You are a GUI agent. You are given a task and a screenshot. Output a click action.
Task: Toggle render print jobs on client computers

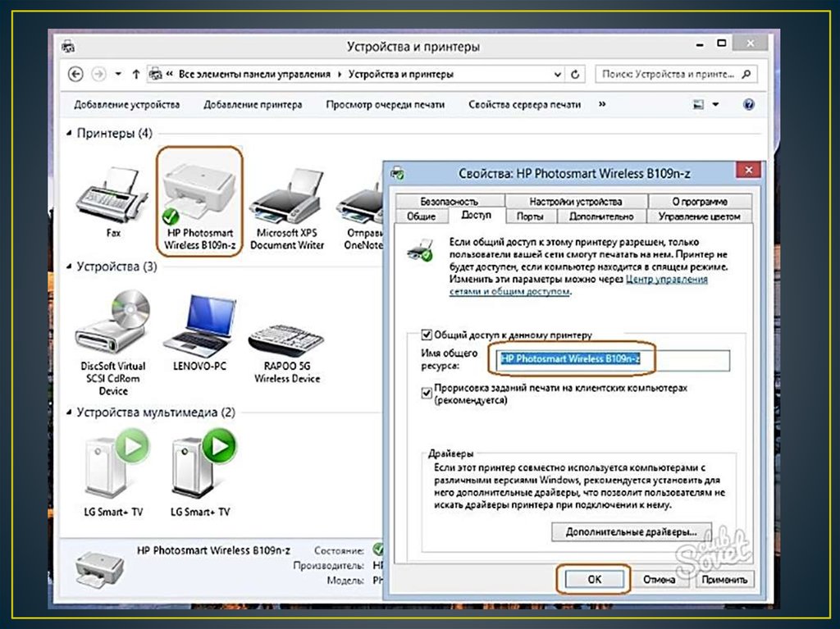[426, 393]
